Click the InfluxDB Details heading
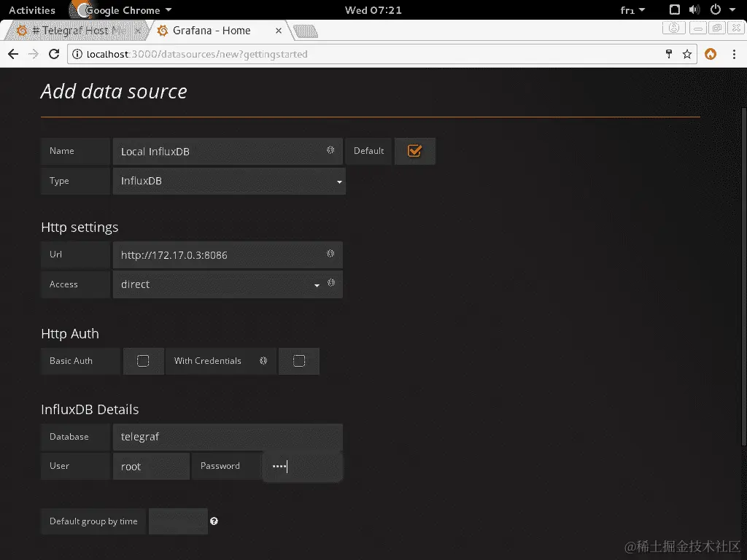The width and height of the screenshot is (747, 560). coord(90,410)
